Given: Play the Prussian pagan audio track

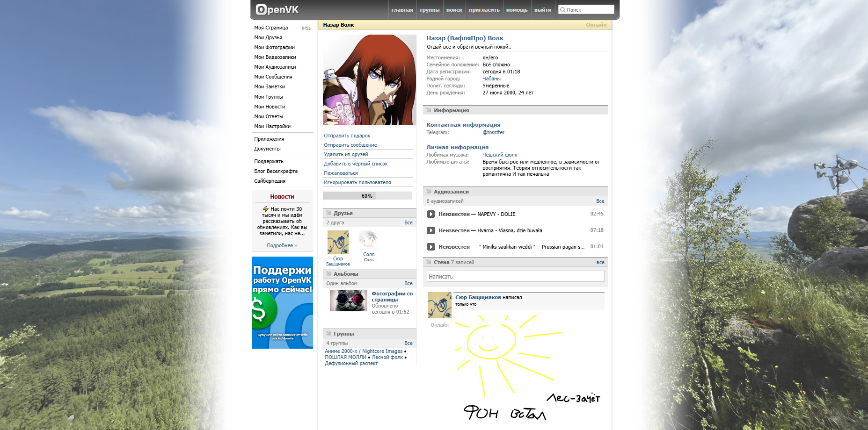Looking at the screenshot, I should point(431,247).
